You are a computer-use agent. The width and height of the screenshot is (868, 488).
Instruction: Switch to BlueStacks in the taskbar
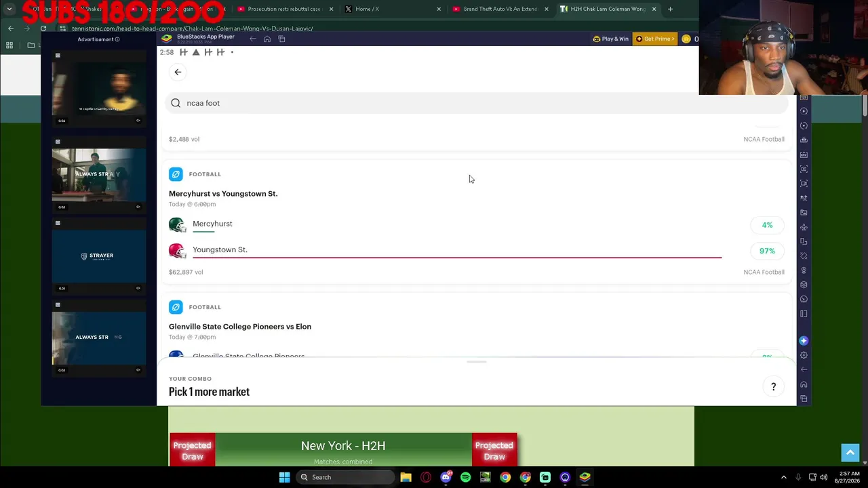pyautogui.click(x=585, y=477)
